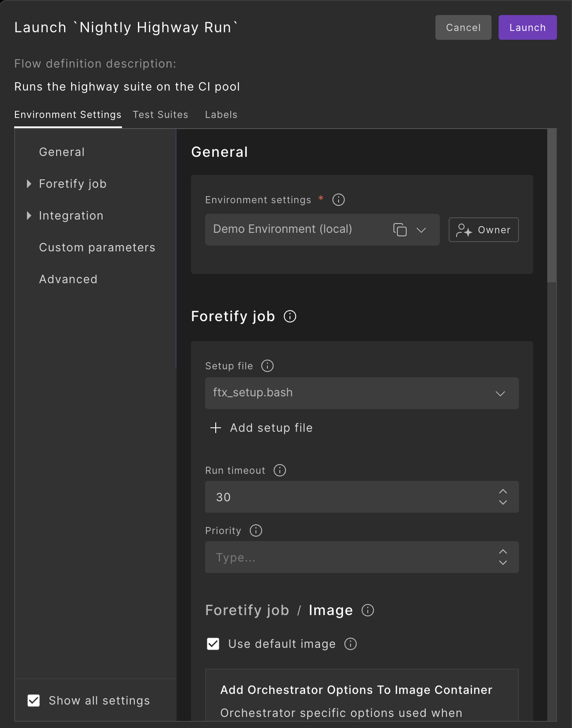Decrease the Run timeout value with down arrow
Viewport: 572px width, 728px height.
tap(503, 502)
